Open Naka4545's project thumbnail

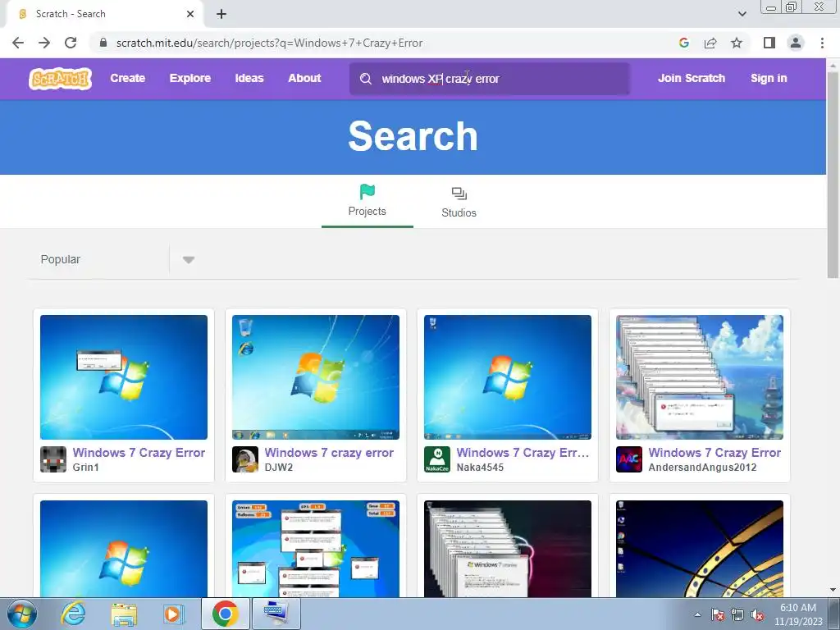click(x=507, y=377)
